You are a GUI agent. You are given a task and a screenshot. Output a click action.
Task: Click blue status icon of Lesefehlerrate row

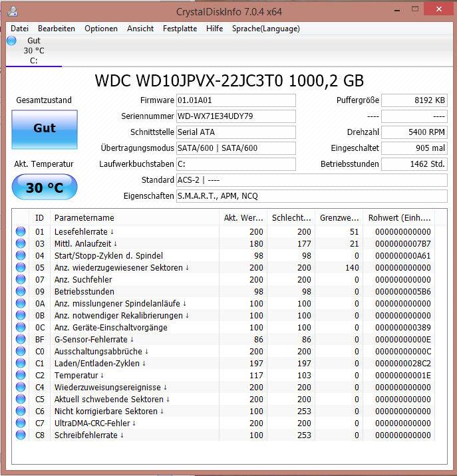coord(21,231)
